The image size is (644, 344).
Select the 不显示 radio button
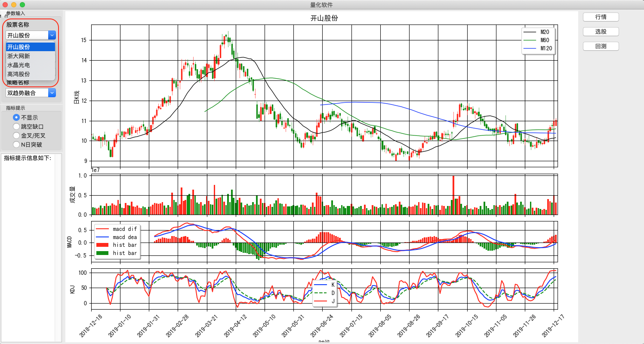click(x=26, y=117)
